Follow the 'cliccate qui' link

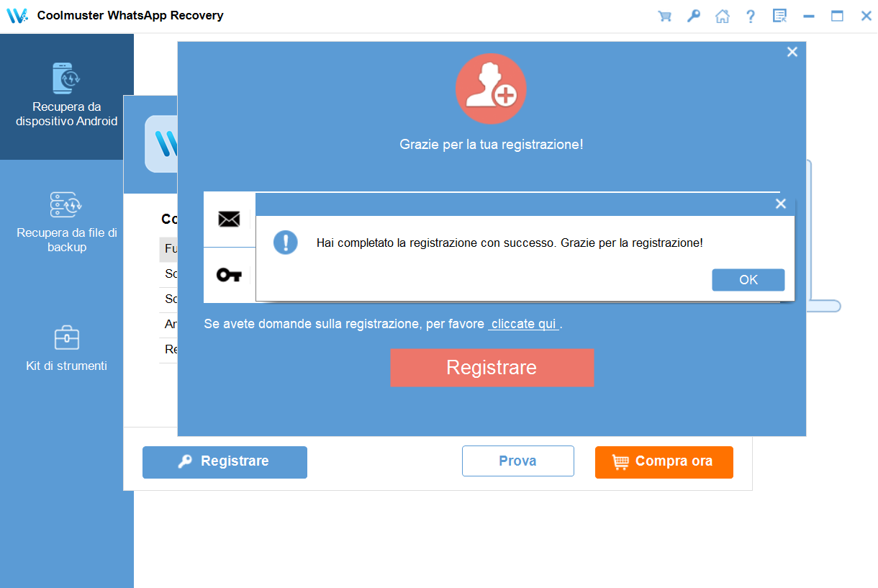(x=524, y=324)
